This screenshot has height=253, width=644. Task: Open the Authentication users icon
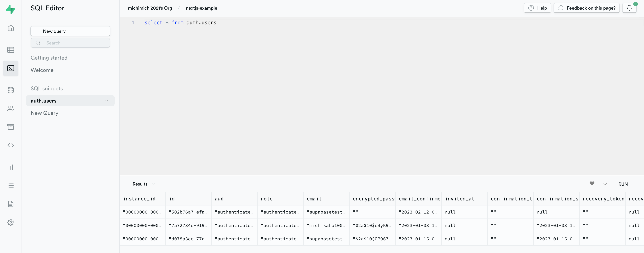point(11,108)
